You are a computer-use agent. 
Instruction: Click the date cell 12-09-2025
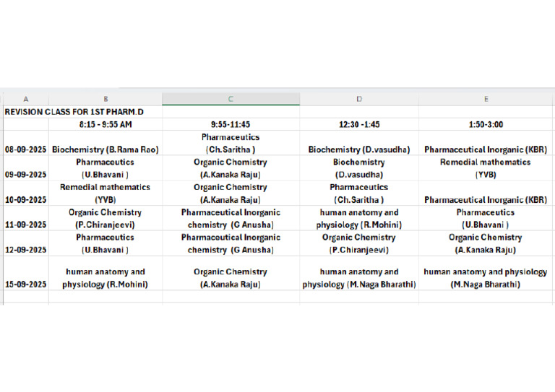click(26, 243)
